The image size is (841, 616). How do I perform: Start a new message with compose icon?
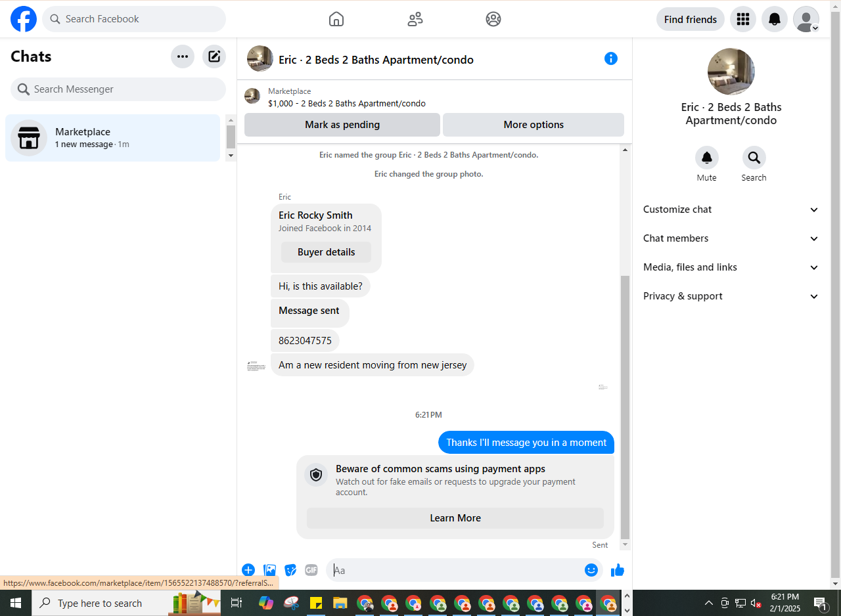point(214,56)
